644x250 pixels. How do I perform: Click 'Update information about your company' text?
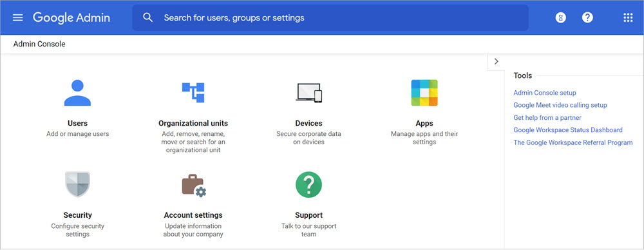pos(193,230)
